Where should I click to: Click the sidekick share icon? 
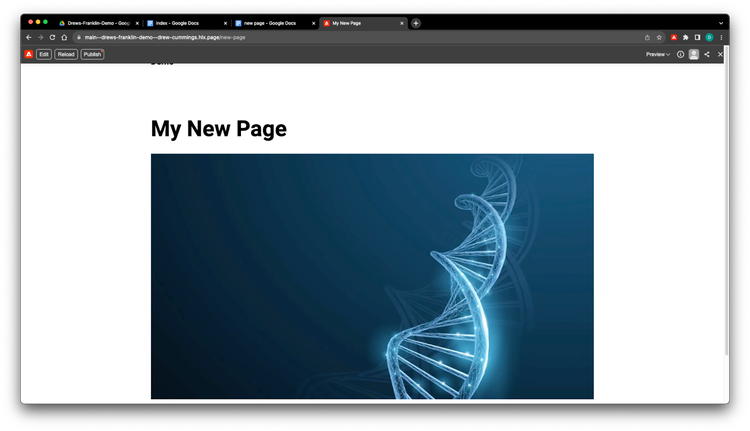707,55
